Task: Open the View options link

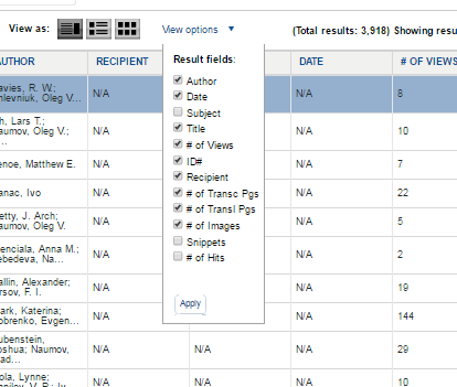Action: tap(190, 30)
